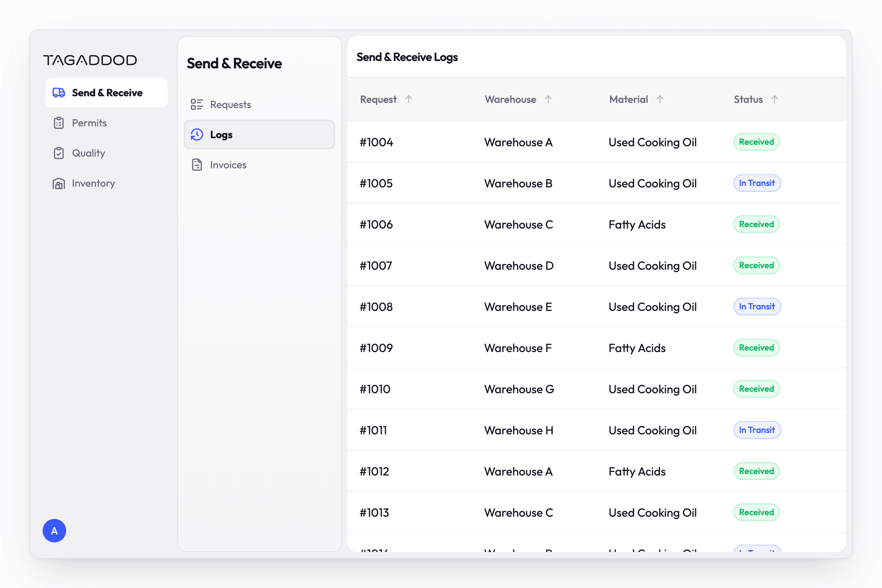The width and height of the screenshot is (882, 588).
Task: Switch to the Invoices section
Action: click(x=259, y=165)
